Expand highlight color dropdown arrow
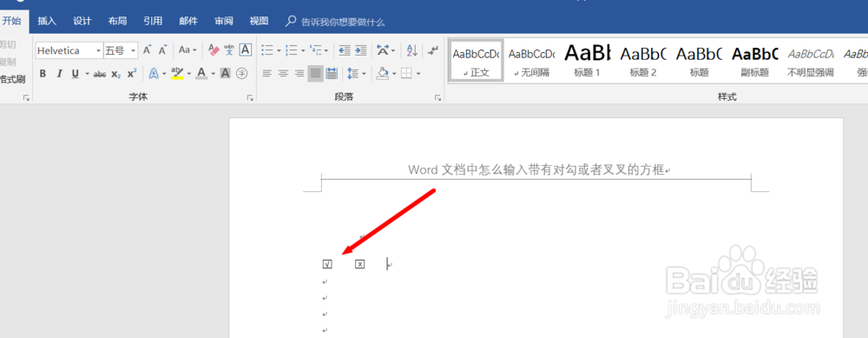The height and width of the screenshot is (338, 868). point(189,74)
